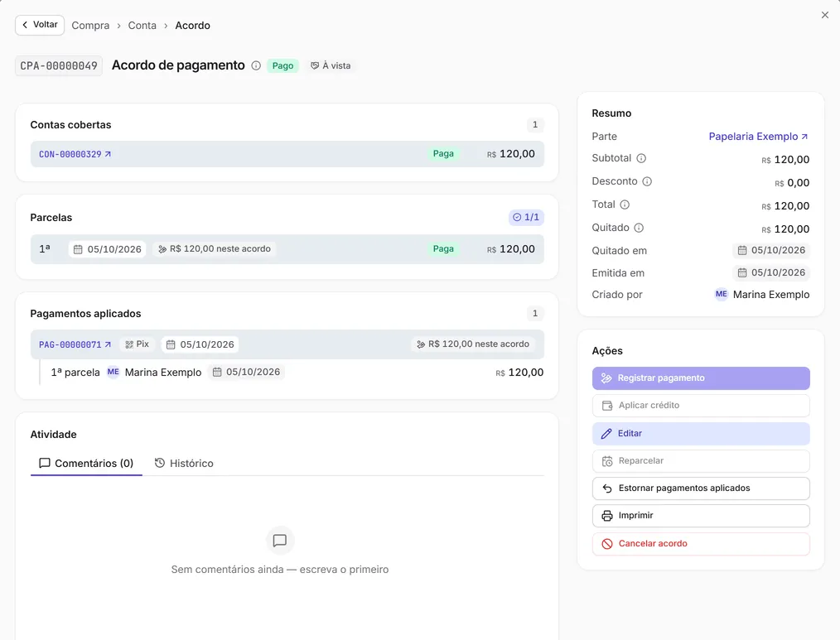
Task: Click the Contas cobertas count badge
Action: click(x=534, y=125)
